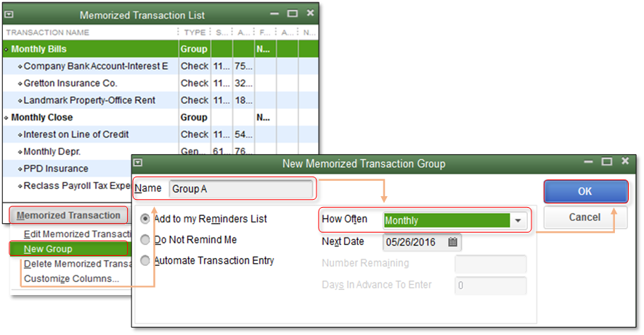
Task: Click the Days In Advance To Enter field
Action: [x=490, y=286]
